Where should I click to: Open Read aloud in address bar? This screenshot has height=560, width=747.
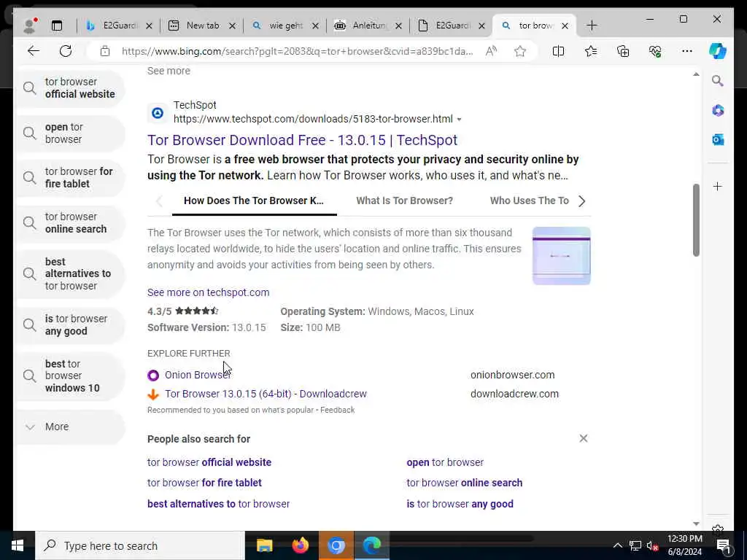[x=491, y=51]
